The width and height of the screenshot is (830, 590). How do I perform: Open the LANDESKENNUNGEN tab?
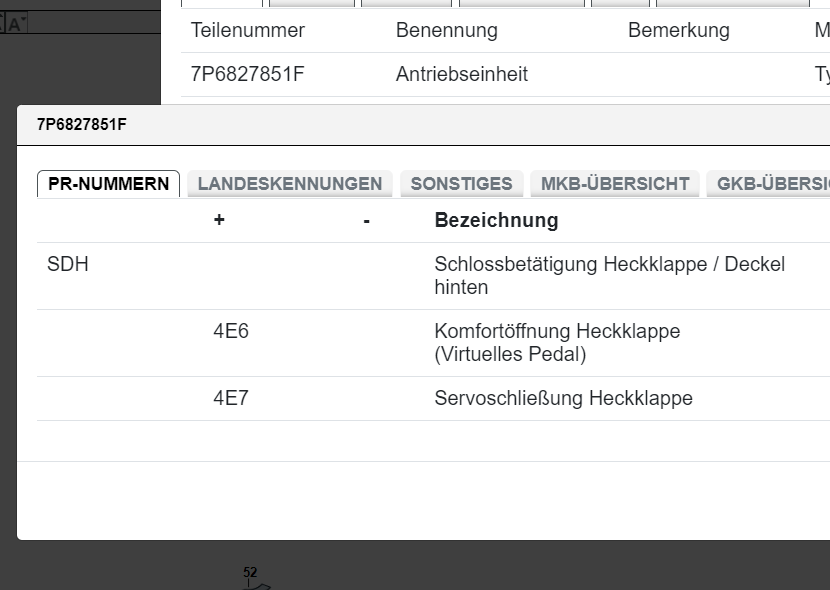(289, 183)
